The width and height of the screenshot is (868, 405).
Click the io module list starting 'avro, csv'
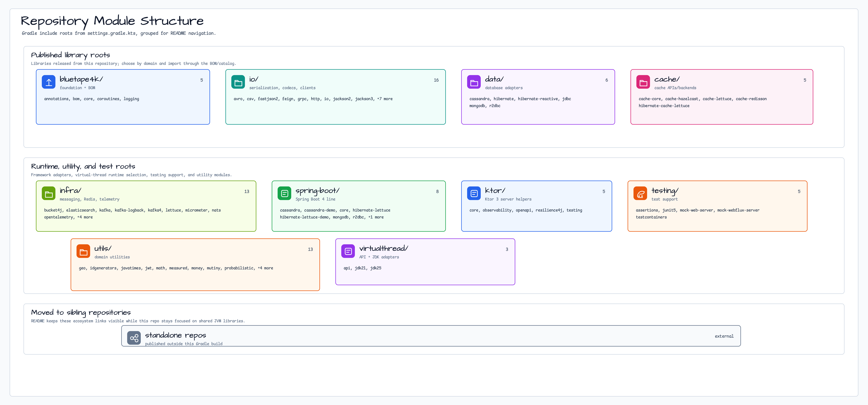(x=313, y=99)
